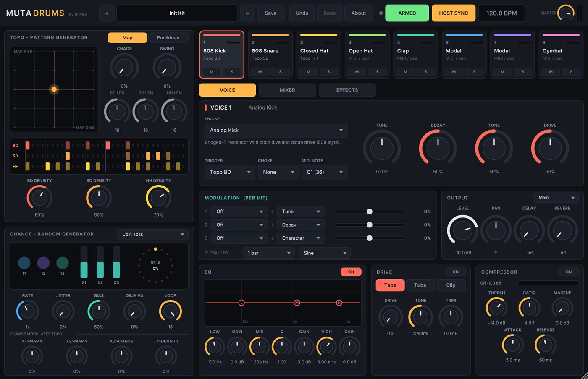Select the Euclidean pattern mode tab
Screen dimensions: 588x379
point(168,38)
